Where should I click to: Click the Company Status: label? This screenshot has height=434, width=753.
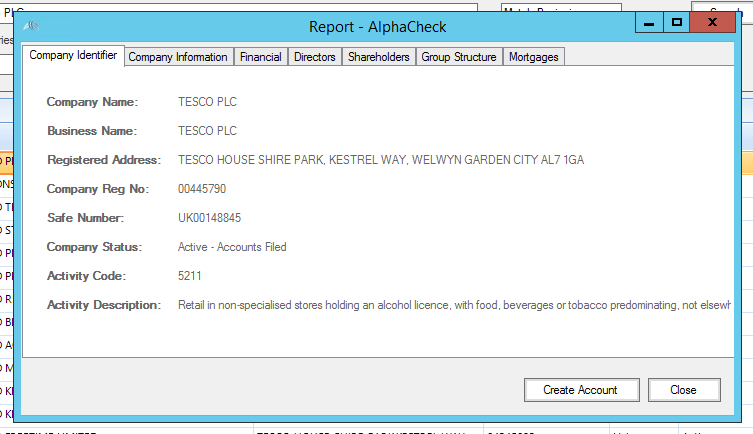pos(94,247)
